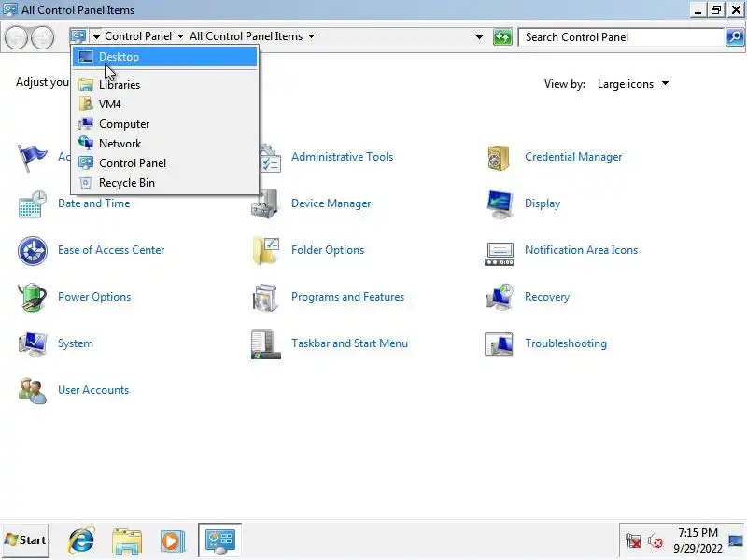Expand arrow after All Control Panel Items
The width and height of the screenshot is (747, 560).
[x=311, y=36]
